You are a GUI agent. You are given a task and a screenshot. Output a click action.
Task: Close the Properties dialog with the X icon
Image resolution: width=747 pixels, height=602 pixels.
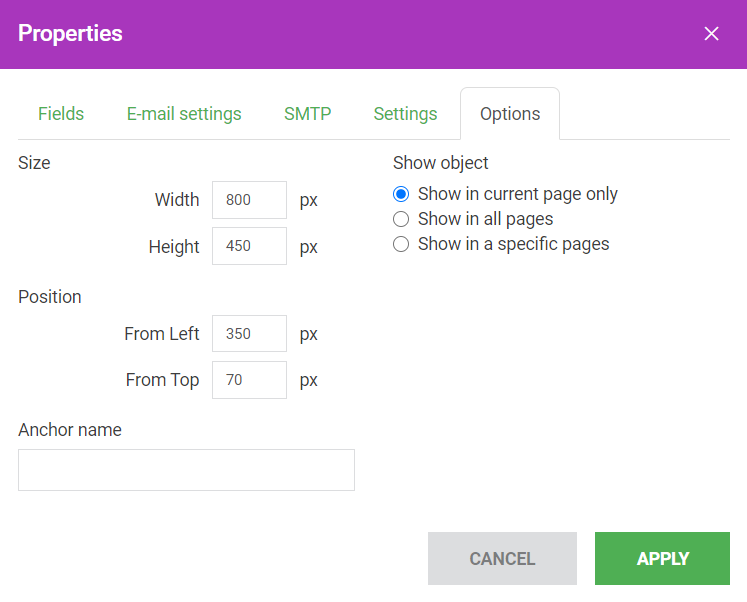pos(711,34)
